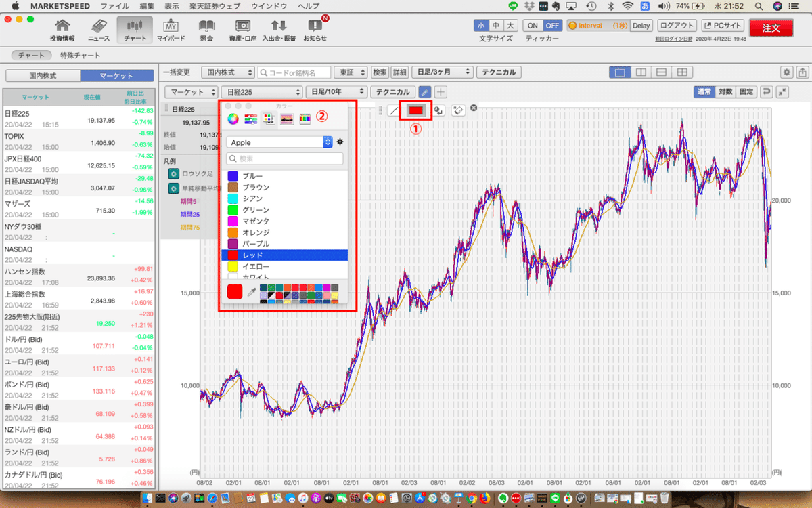
Task: Click the red color swatch in drawing toolbar
Action: point(416,109)
